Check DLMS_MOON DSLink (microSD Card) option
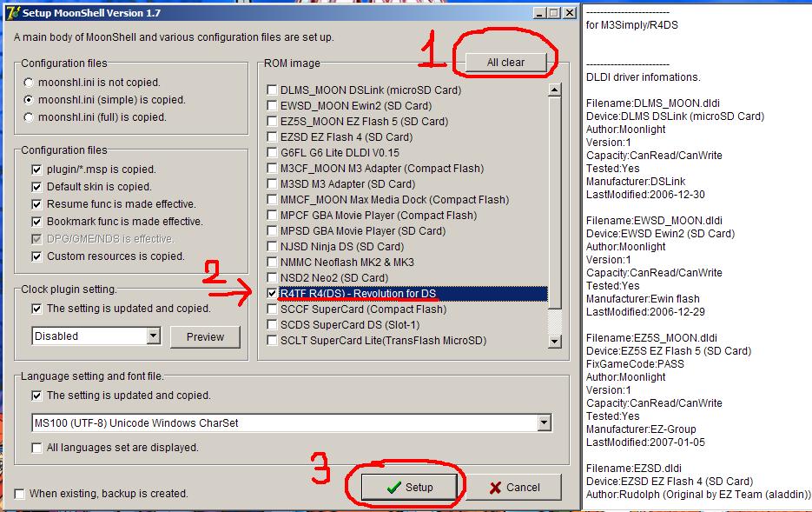 (272, 90)
